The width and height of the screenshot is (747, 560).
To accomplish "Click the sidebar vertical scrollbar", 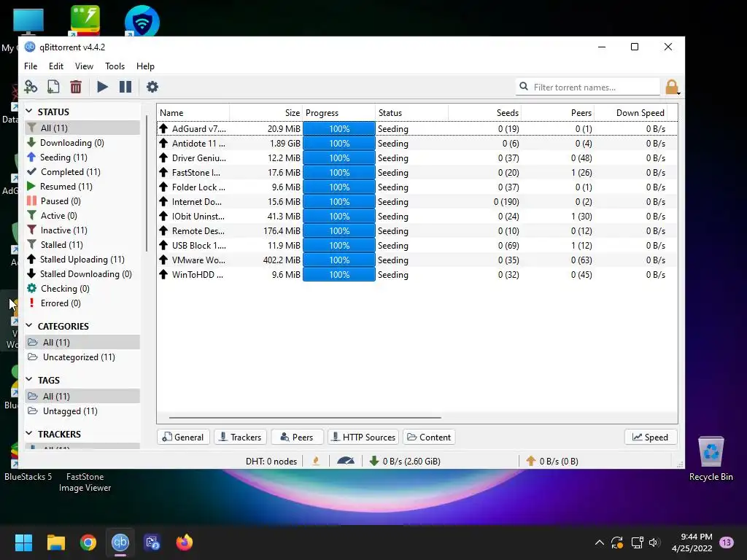I will pos(146,183).
